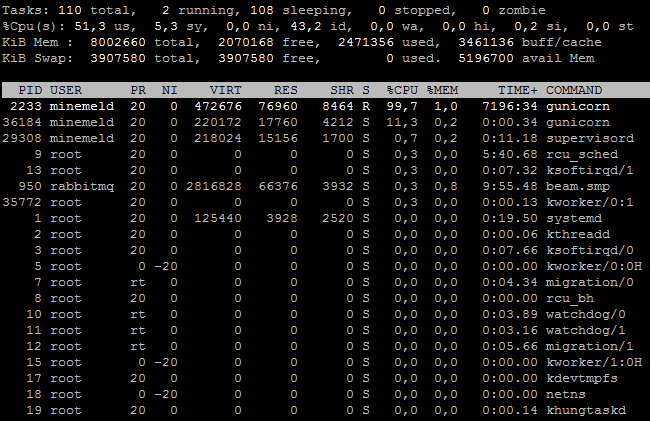Image resolution: width=650 pixels, height=421 pixels.
Task: Select the COMMAND column header
Action: tap(574, 90)
